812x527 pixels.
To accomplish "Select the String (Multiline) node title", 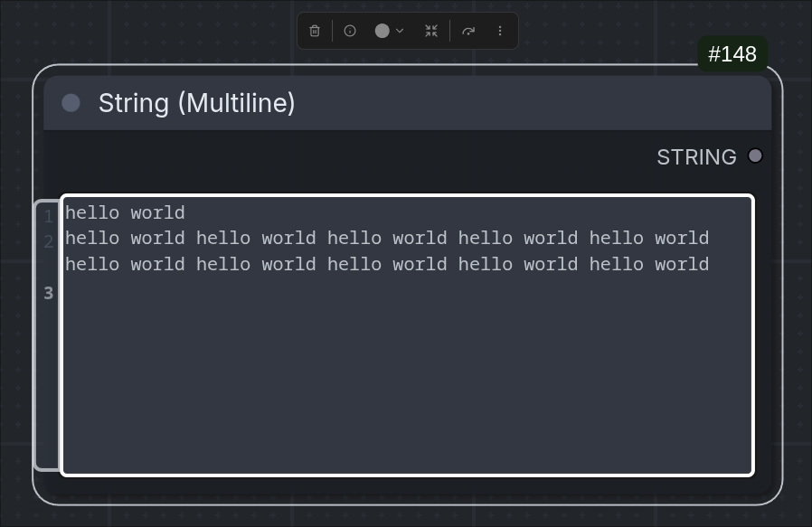I will (197, 103).
